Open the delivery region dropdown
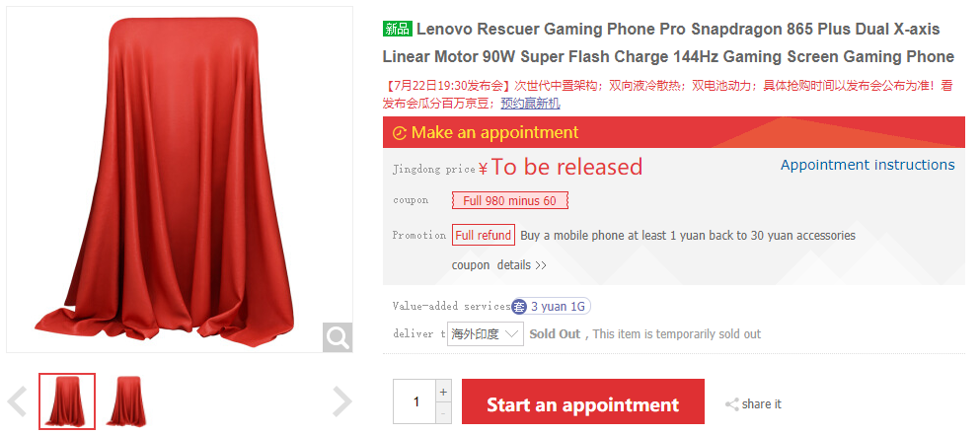Screen dimensions: 980x435 (x=486, y=333)
